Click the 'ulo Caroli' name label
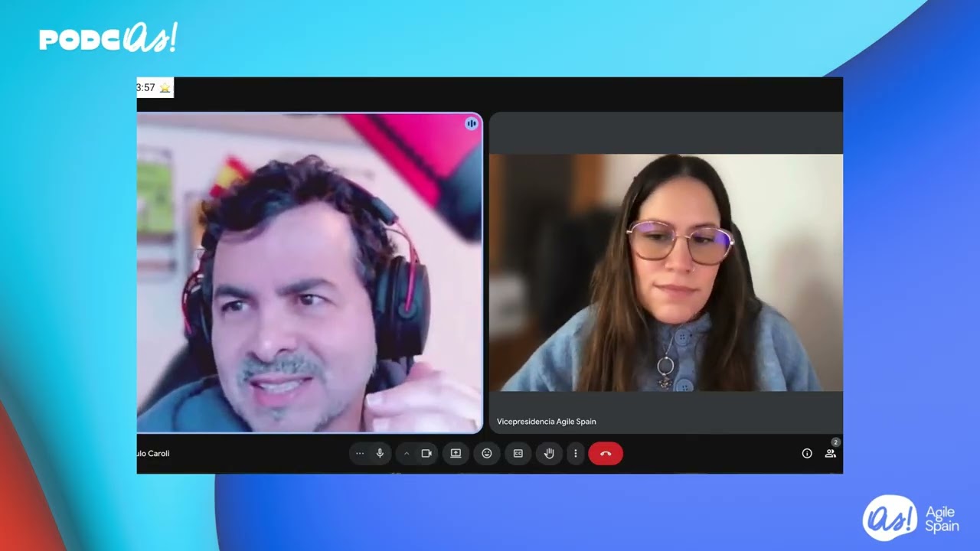Viewport: 980px width, 551px height. [x=153, y=454]
